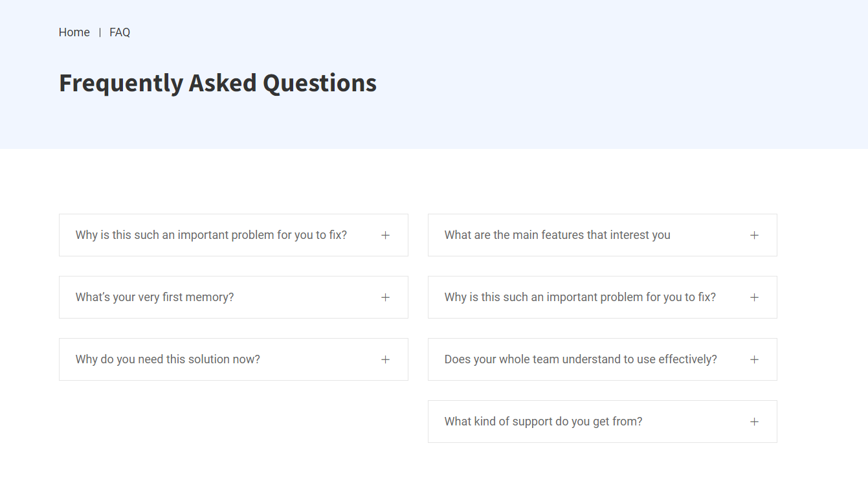Click the word 'Questions' in the page title

pyautogui.click(x=320, y=83)
